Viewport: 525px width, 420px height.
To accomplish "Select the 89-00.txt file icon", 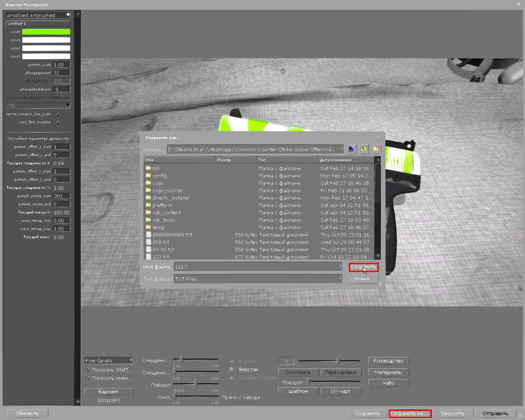I will [148, 249].
